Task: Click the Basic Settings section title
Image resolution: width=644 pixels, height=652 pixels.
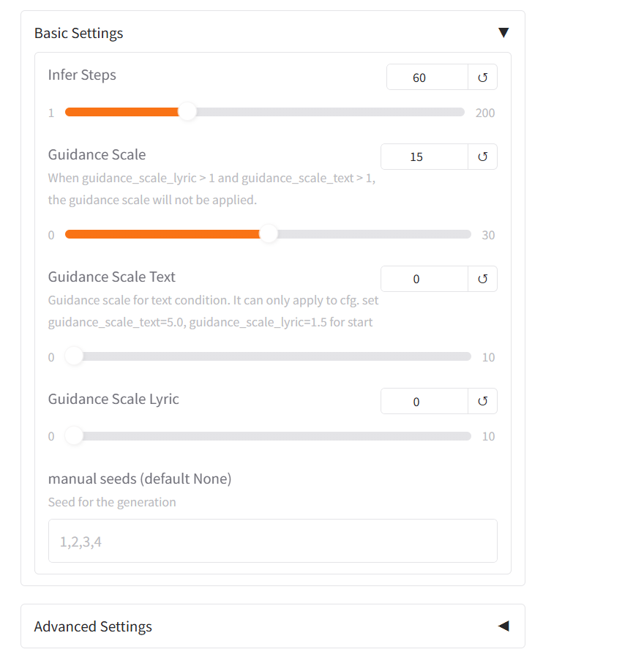Action: pyautogui.click(x=79, y=33)
